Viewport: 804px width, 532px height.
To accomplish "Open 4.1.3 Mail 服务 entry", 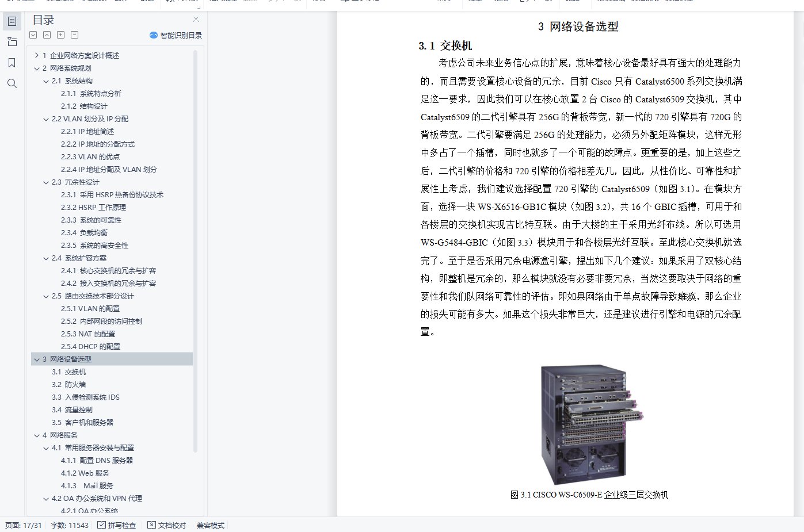I will point(87,486).
